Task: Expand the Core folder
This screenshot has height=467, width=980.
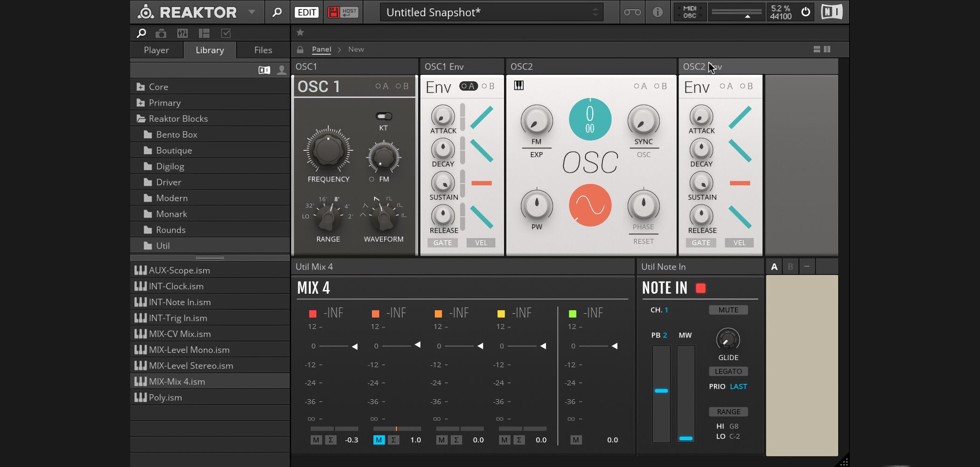Action: (x=210, y=87)
